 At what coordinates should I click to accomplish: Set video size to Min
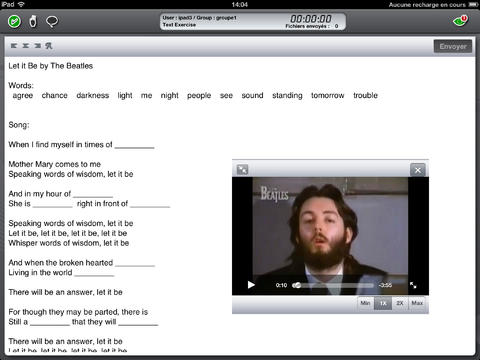click(x=365, y=303)
